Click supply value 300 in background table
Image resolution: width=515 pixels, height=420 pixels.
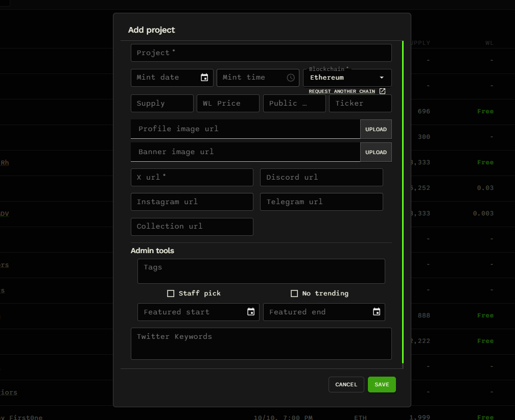click(424, 137)
